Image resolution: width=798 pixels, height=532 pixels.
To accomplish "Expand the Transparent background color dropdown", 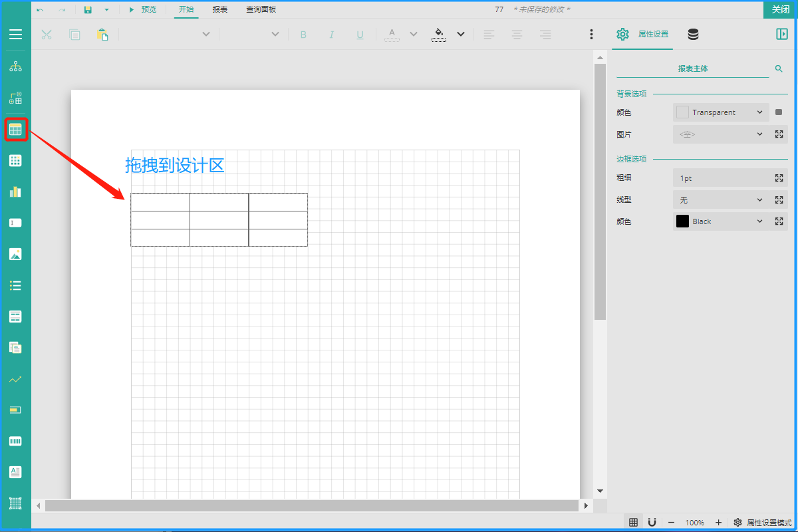I will [759, 112].
